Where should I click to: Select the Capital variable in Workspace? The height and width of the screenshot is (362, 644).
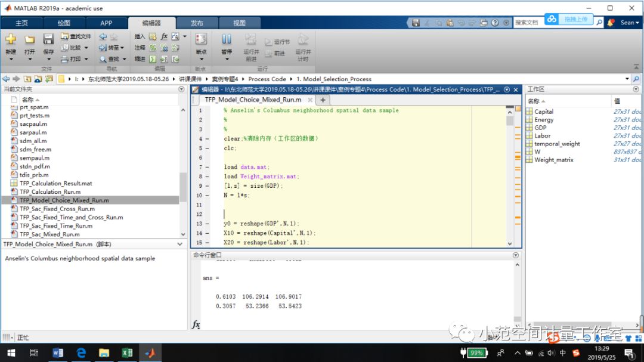coord(544,112)
